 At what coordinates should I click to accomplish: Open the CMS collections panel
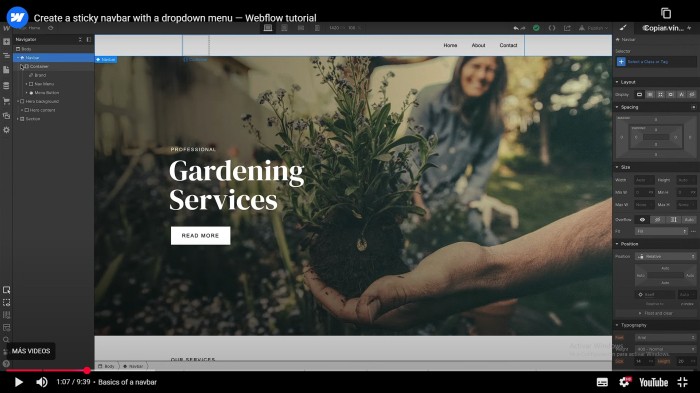tap(6, 86)
